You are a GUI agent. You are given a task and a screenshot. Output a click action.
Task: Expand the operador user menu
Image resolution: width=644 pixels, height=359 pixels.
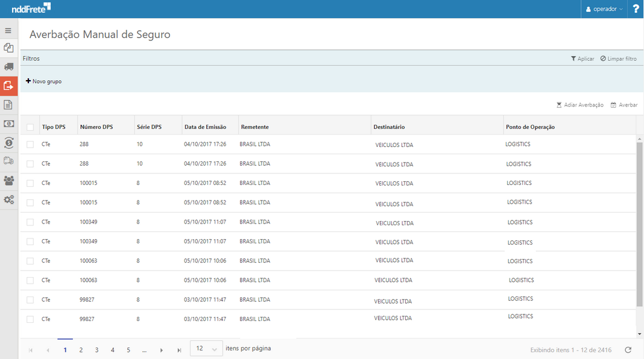tap(604, 9)
